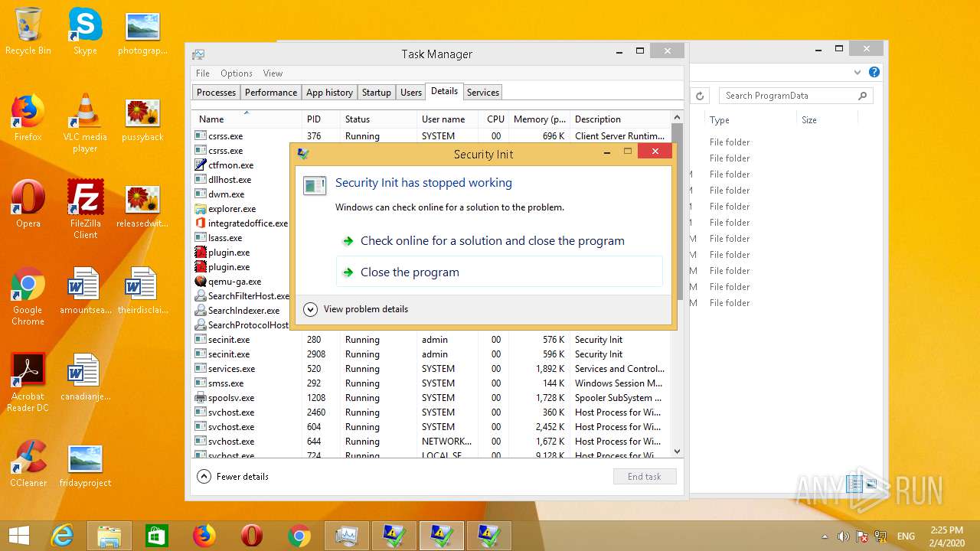Click the Windows Start button
Image resolution: width=980 pixels, height=551 pixels.
(19, 536)
